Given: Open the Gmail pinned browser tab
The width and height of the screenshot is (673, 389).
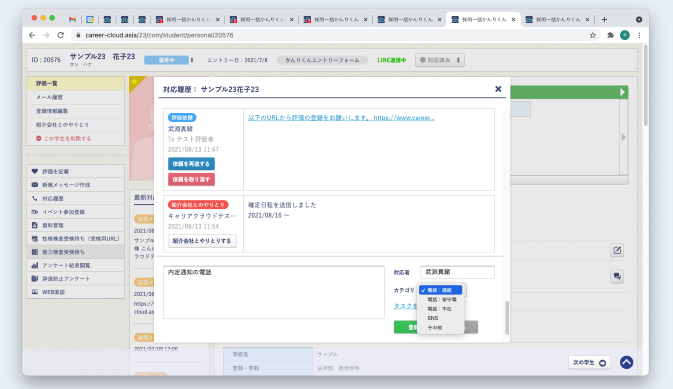Looking at the screenshot, I should click(72, 19).
